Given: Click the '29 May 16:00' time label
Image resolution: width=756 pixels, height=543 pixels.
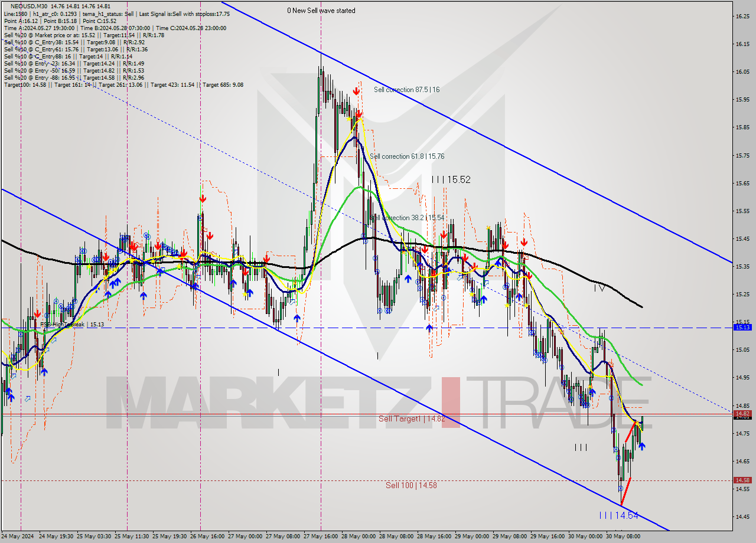Looking at the screenshot, I should click(x=547, y=537).
